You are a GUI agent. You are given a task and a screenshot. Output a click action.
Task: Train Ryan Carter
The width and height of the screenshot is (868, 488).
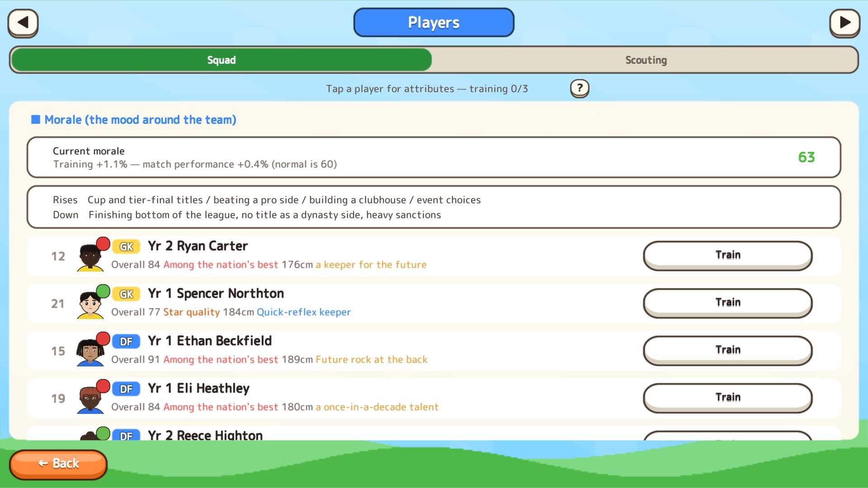click(727, 255)
